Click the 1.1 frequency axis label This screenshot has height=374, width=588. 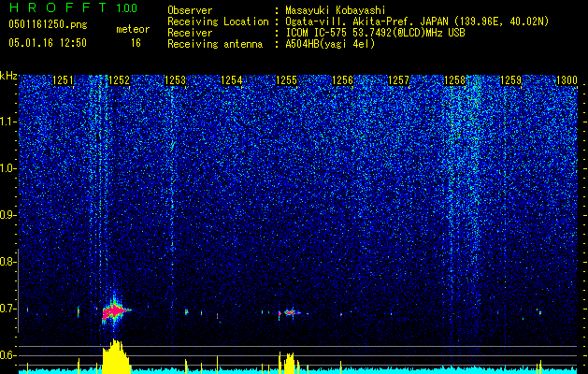8,122
